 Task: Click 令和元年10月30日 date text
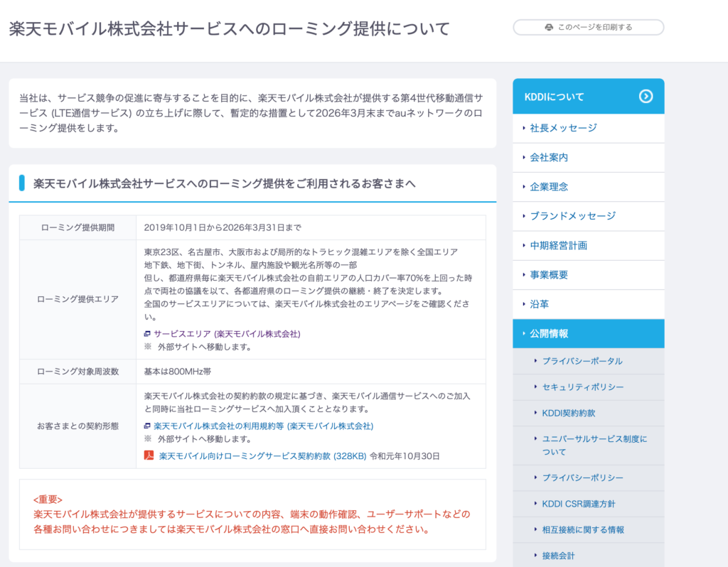coord(405,456)
